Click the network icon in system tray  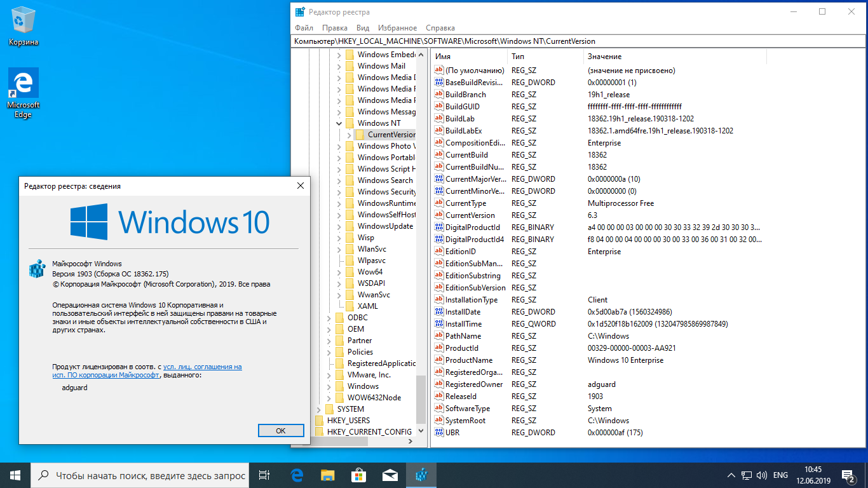pos(747,475)
